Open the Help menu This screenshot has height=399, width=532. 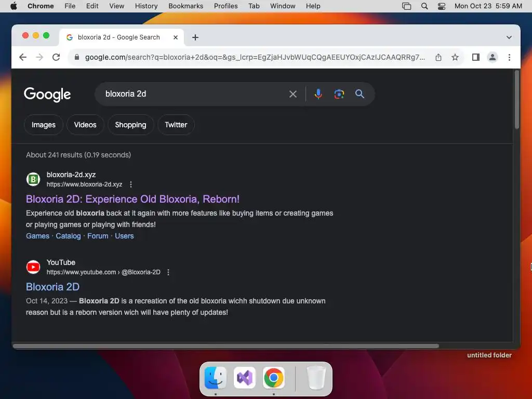(x=313, y=6)
